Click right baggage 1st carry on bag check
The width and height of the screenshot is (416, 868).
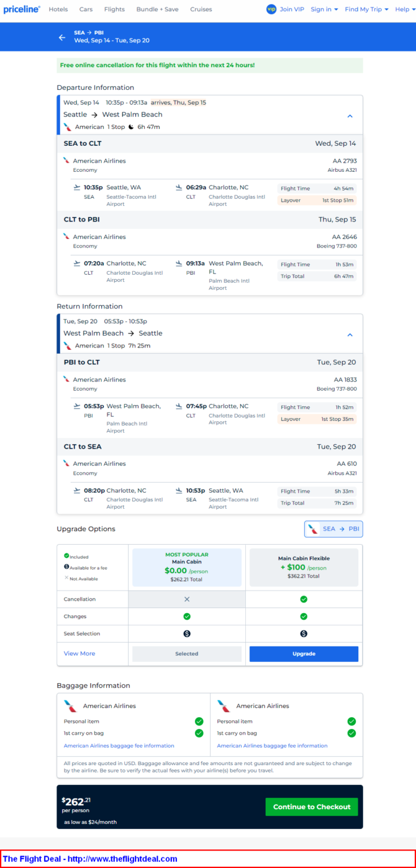(x=351, y=733)
